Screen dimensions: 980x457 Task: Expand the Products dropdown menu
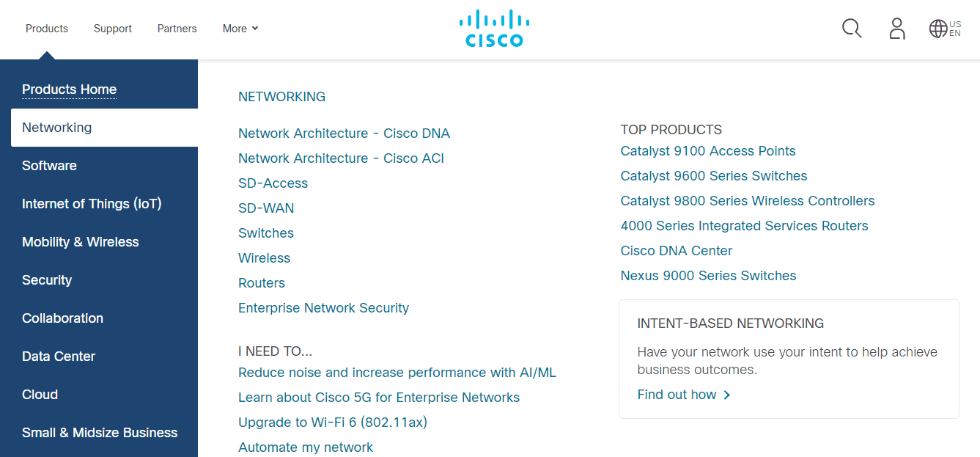click(x=46, y=28)
